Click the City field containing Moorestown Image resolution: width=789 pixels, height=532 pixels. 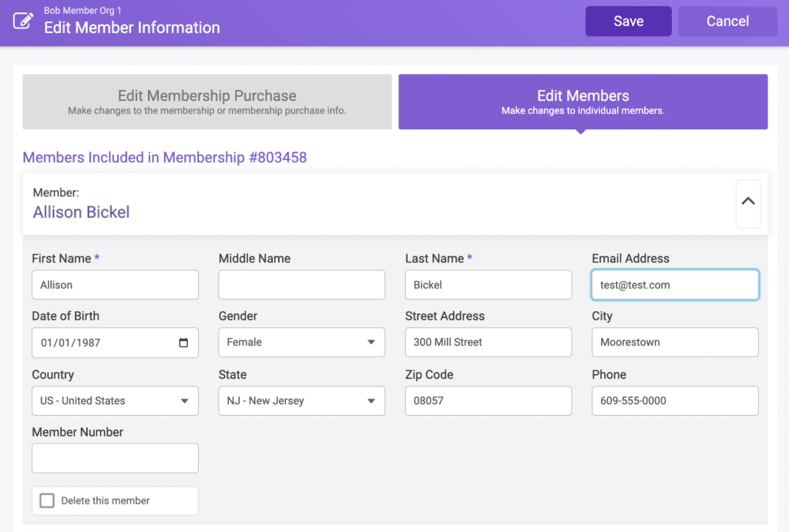pos(675,343)
